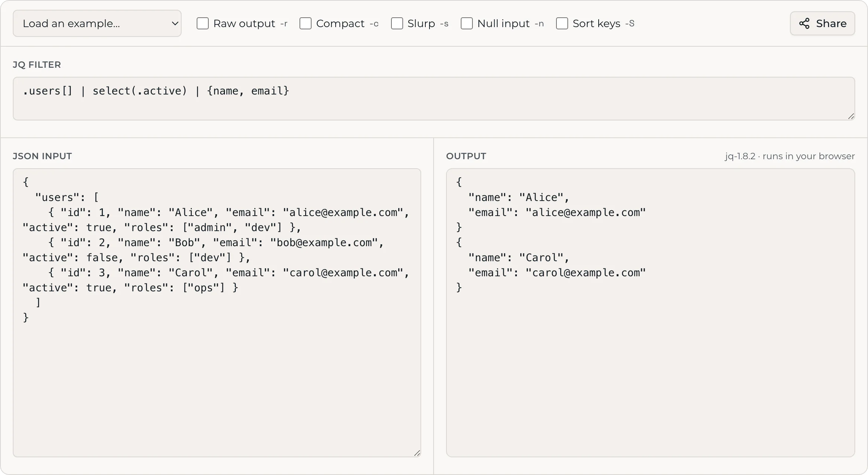
Task: Click the "jq-1.8.2 · runs in your browser" text
Action: click(x=790, y=156)
